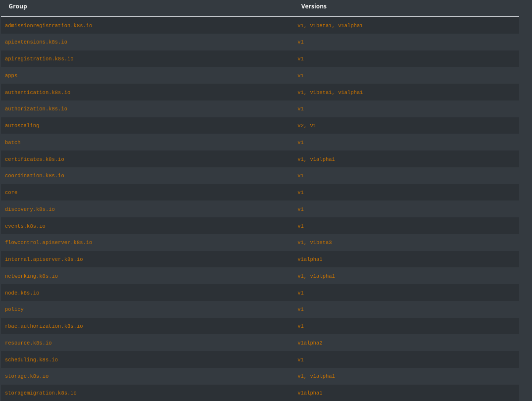Click the v2 version of autoscaling
This screenshot has height=401, width=532.
[300, 126]
